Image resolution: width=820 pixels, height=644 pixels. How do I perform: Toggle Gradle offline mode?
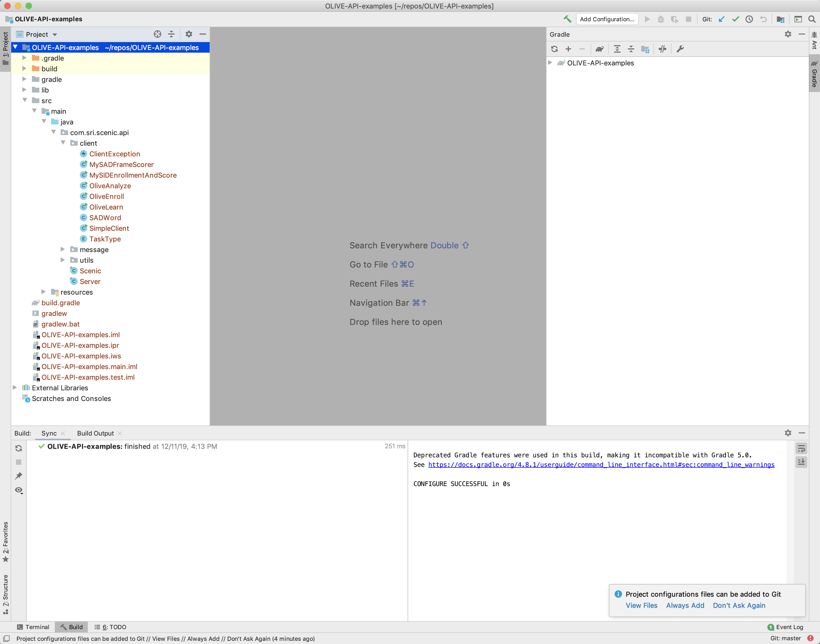[x=663, y=49]
